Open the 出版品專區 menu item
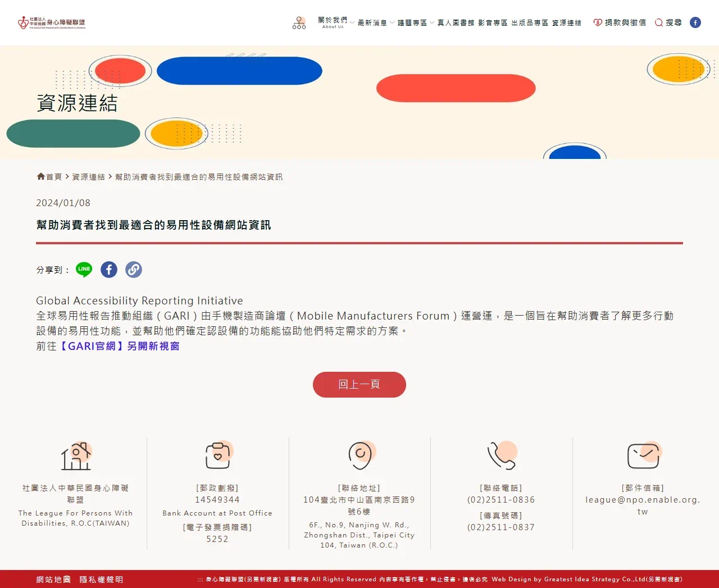719x588 pixels. pos(529,22)
